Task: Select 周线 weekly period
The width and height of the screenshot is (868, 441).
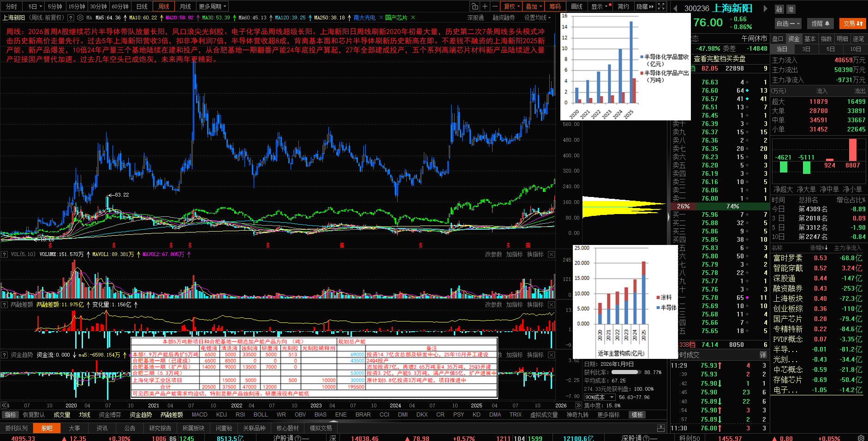Action: (164, 6)
